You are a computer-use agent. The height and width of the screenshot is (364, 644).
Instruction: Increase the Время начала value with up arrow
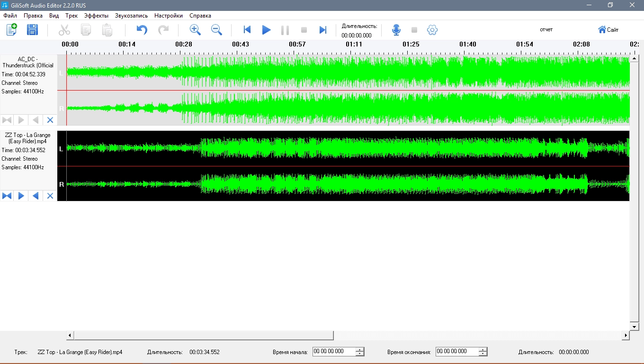click(360, 349)
